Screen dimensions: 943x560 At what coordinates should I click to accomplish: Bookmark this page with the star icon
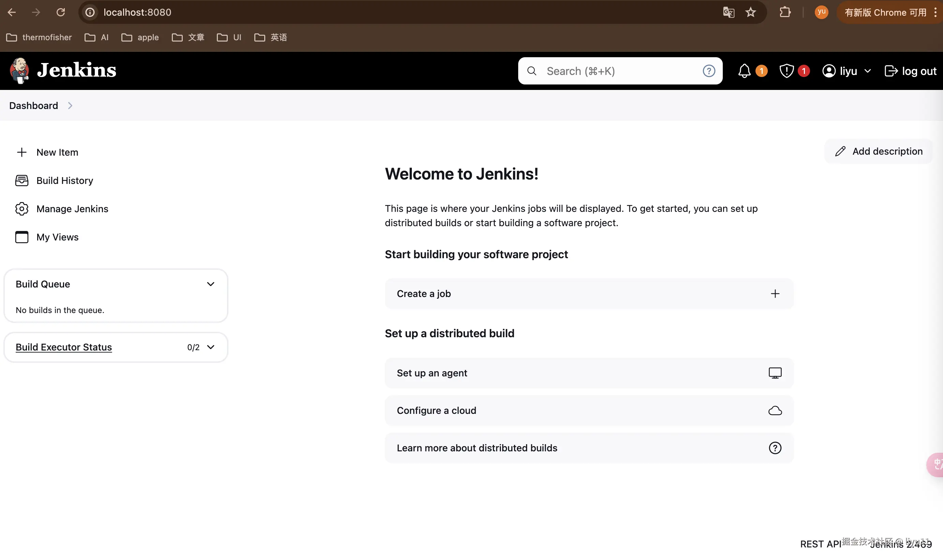[x=750, y=12]
